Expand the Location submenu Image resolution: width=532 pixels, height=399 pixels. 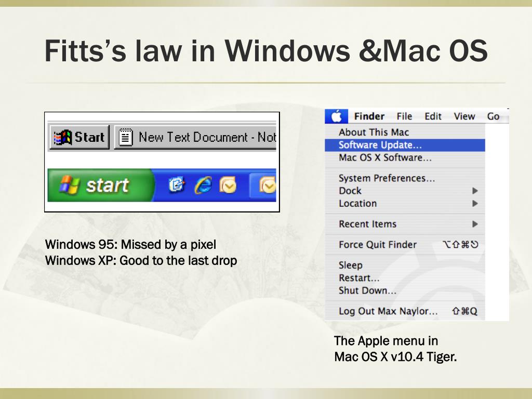click(x=405, y=203)
